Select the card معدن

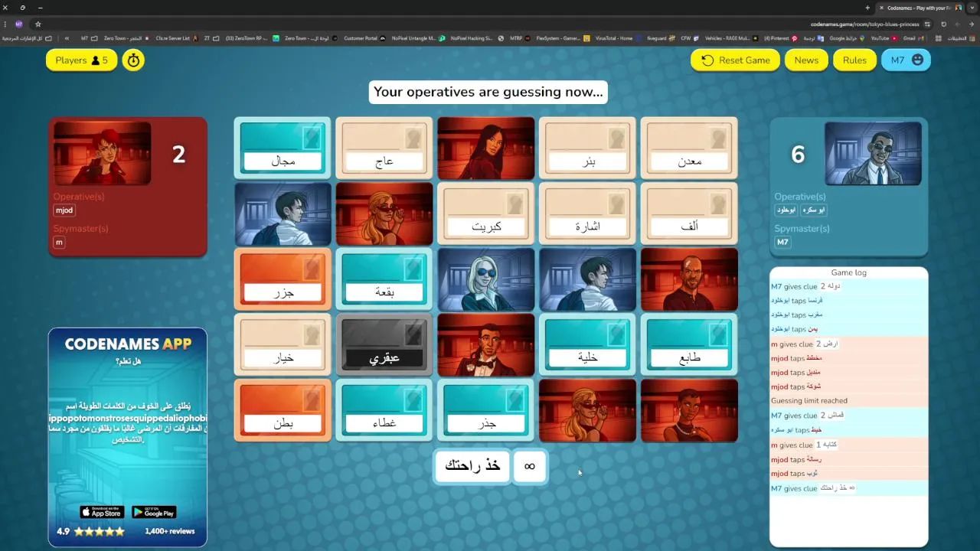689,148
